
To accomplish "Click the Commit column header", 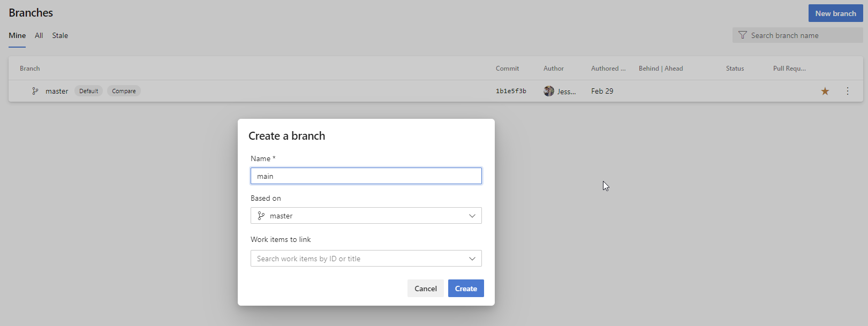I will coord(507,69).
